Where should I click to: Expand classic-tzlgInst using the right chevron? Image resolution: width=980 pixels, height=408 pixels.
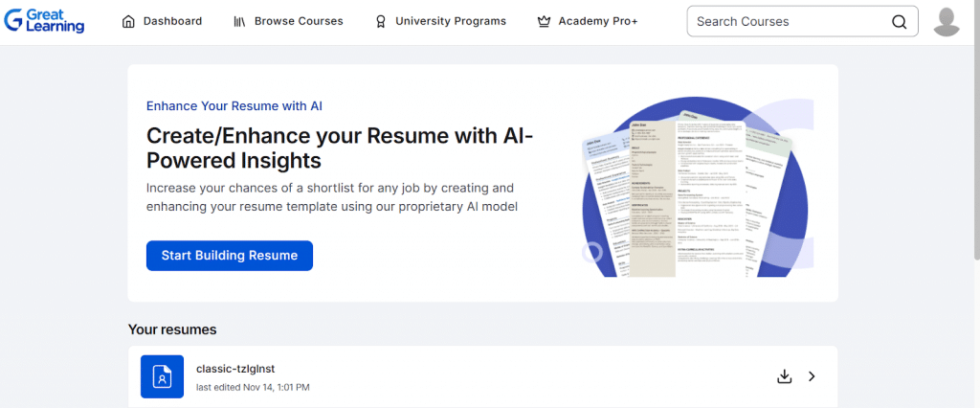coord(812,376)
